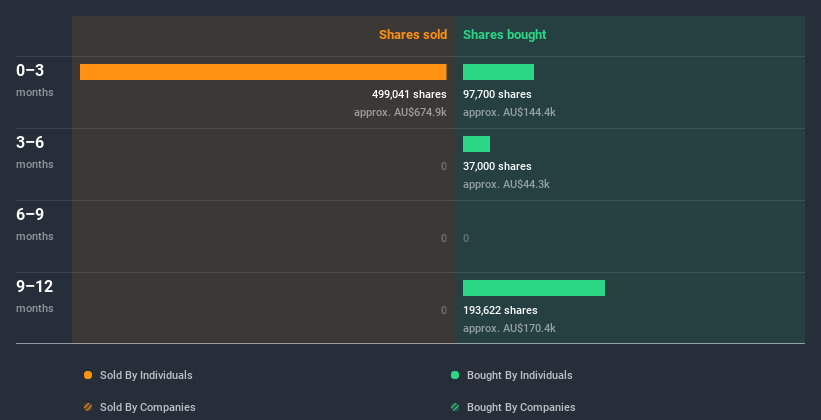
Task: Click the green Bought By Individuals legend dot
Action: pyautogui.click(x=455, y=375)
